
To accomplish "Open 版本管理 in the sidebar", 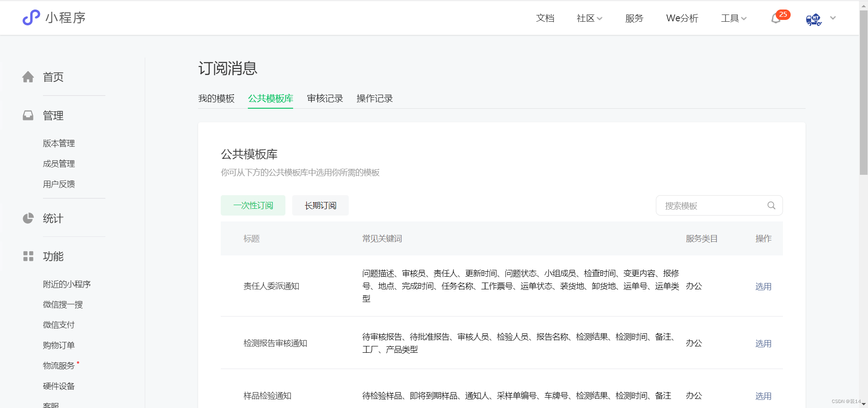I will [x=59, y=143].
